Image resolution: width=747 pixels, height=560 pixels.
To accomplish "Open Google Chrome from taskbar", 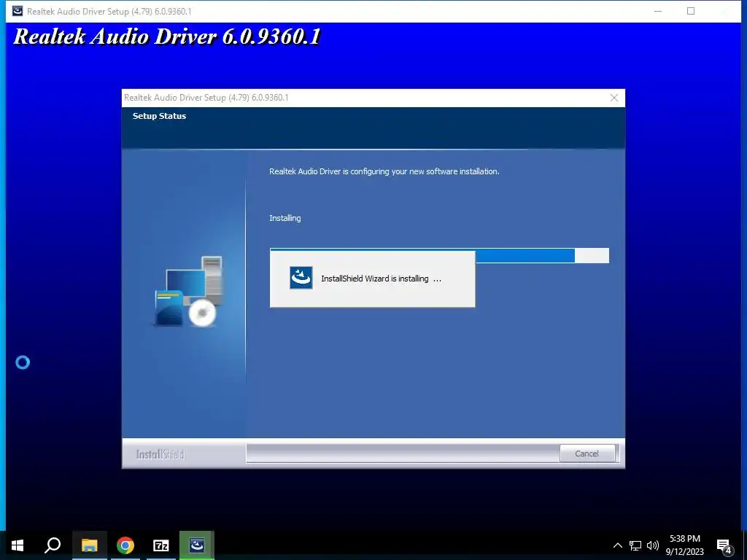I will pyautogui.click(x=125, y=545).
